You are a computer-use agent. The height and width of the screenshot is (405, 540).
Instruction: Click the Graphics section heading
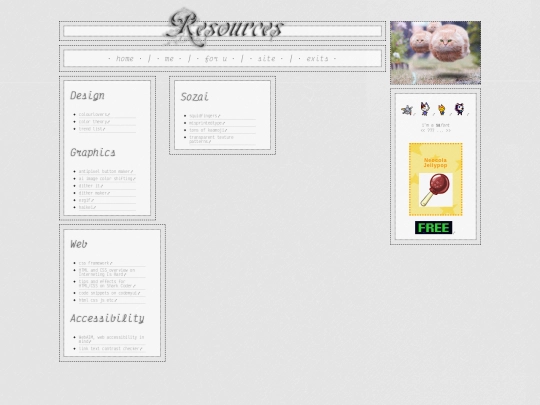click(x=93, y=153)
